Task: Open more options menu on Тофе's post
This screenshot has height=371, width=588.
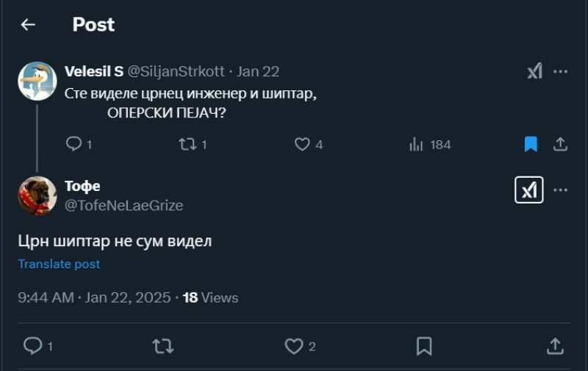Action: [x=560, y=190]
